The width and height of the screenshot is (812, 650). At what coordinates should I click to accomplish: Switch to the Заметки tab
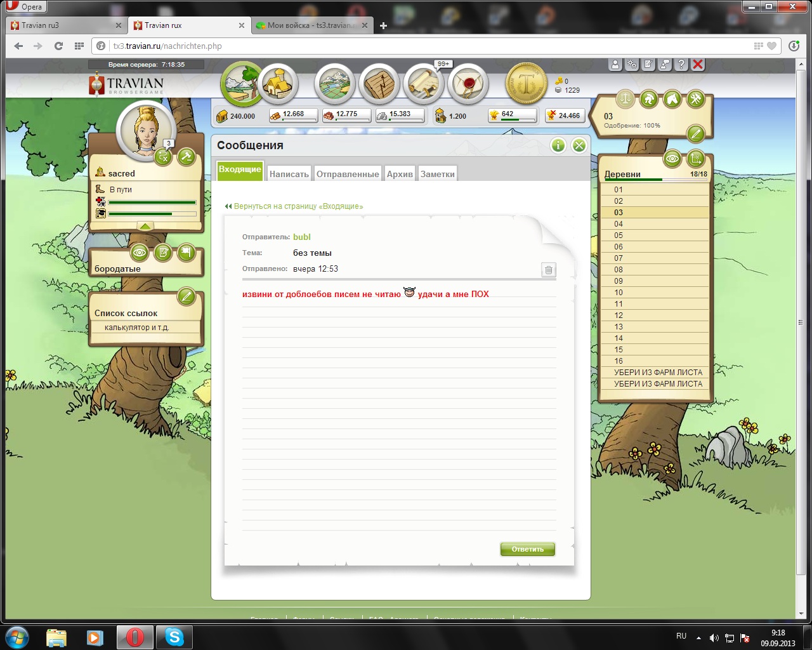click(438, 174)
